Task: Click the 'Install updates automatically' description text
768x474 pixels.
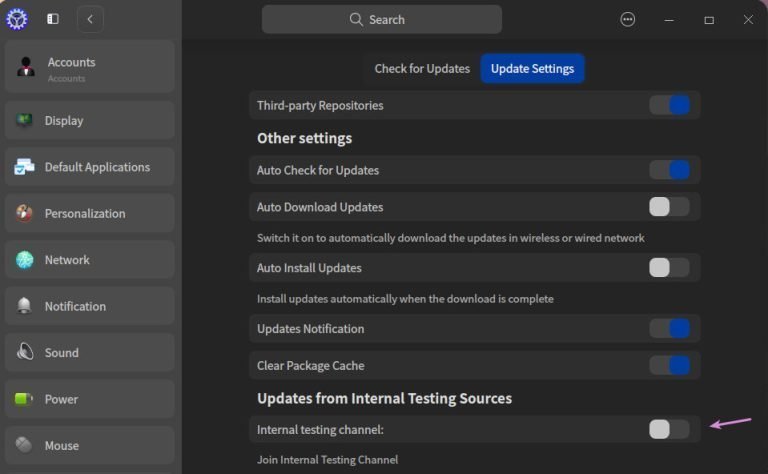Action: [406, 299]
